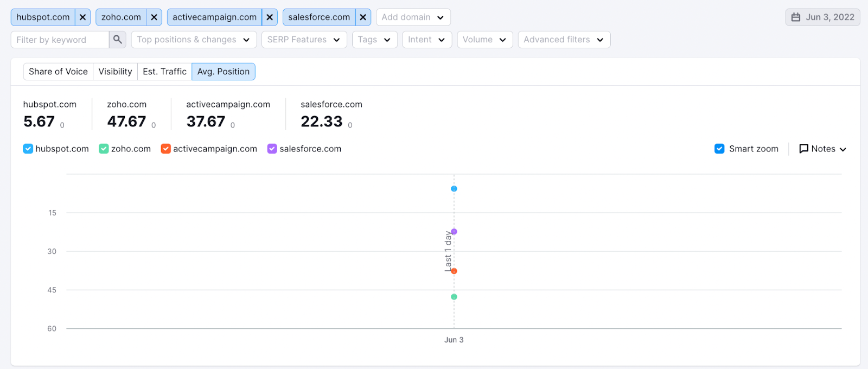The height and width of the screenshot is (369, 868).
Task: Switch to Est. Traffic tab
Action: point(164,72)
